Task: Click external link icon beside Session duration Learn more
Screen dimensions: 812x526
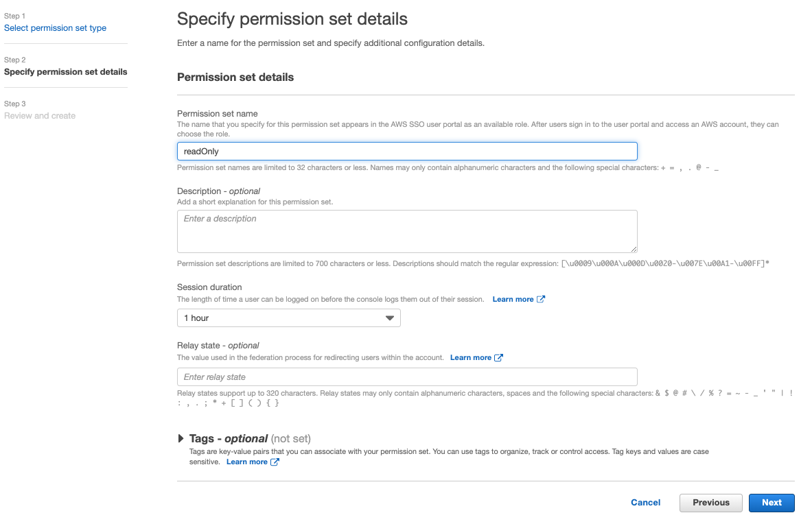Action: click(x=541, y=299)
